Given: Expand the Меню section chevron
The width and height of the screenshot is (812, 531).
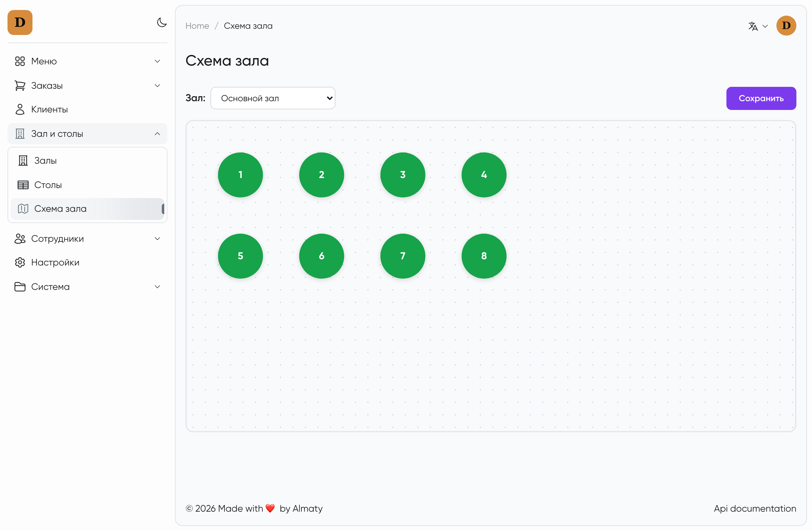Looking at the screenshot, I should pos(157,62).
